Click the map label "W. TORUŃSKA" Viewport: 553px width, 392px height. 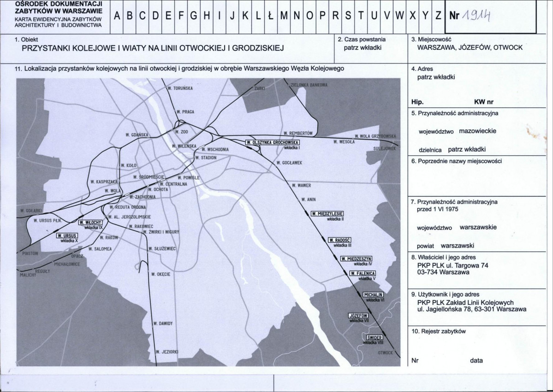pos(180,88)
